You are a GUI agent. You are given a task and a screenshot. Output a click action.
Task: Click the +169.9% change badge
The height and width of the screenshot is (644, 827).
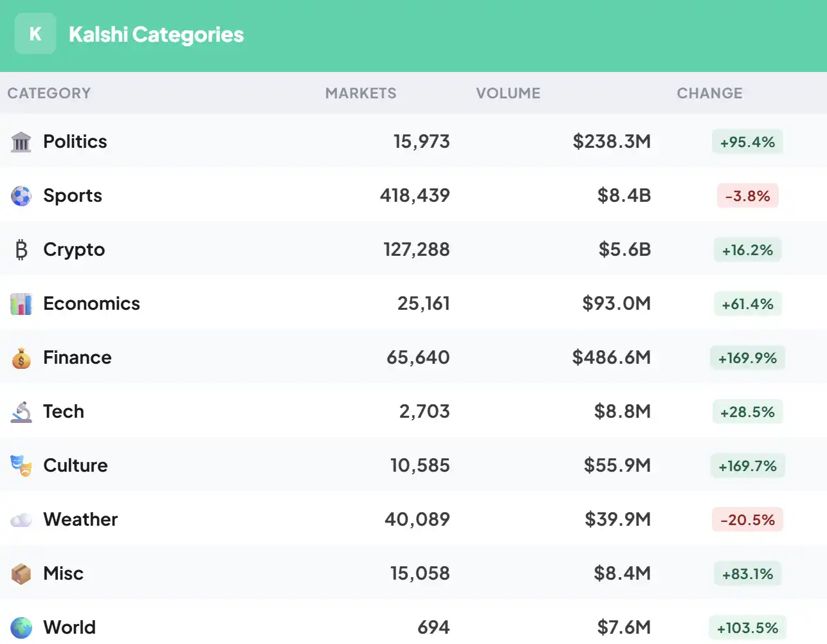(747, 358)
